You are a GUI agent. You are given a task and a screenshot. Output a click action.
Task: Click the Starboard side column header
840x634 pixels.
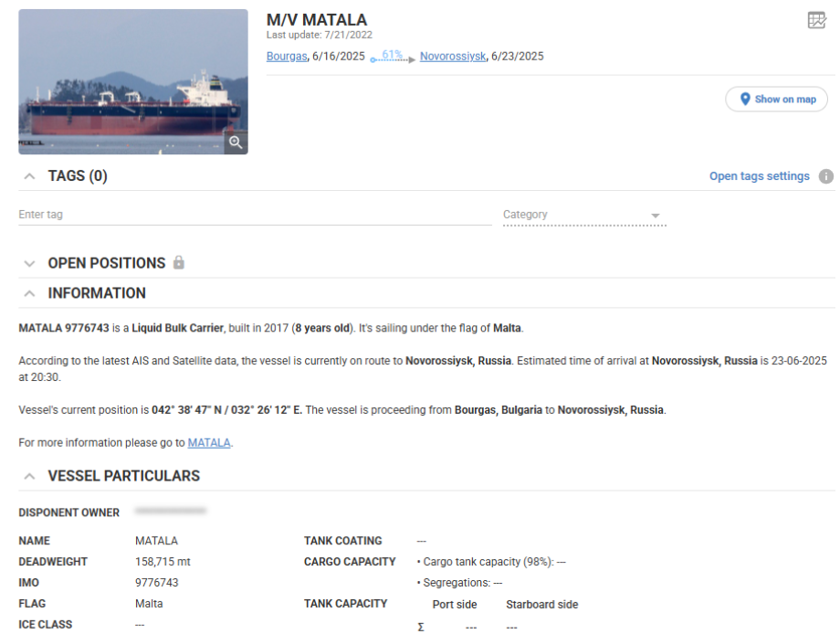point(542,605)
